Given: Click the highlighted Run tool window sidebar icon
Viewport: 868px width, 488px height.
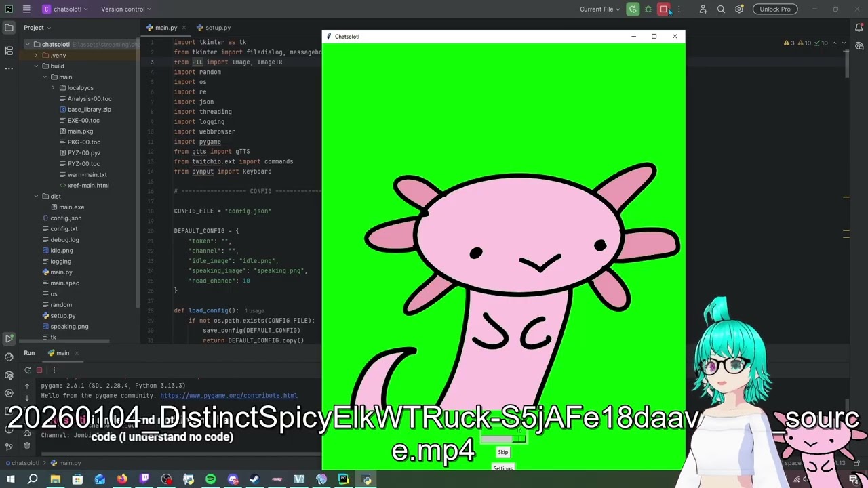Looking at the screenshot, I should [x=9, y=338].
